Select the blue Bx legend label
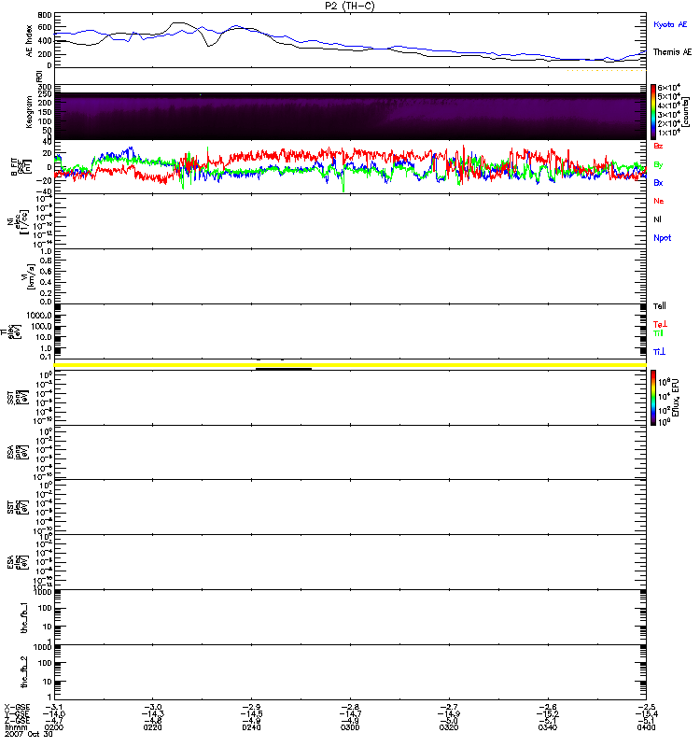This screenshot has height=747, width=700. pos(658,183)
